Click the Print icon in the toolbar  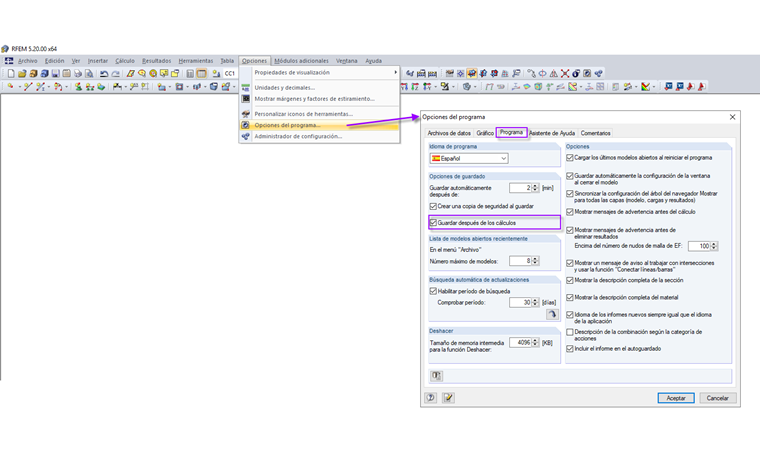click(x=78, y=74)
